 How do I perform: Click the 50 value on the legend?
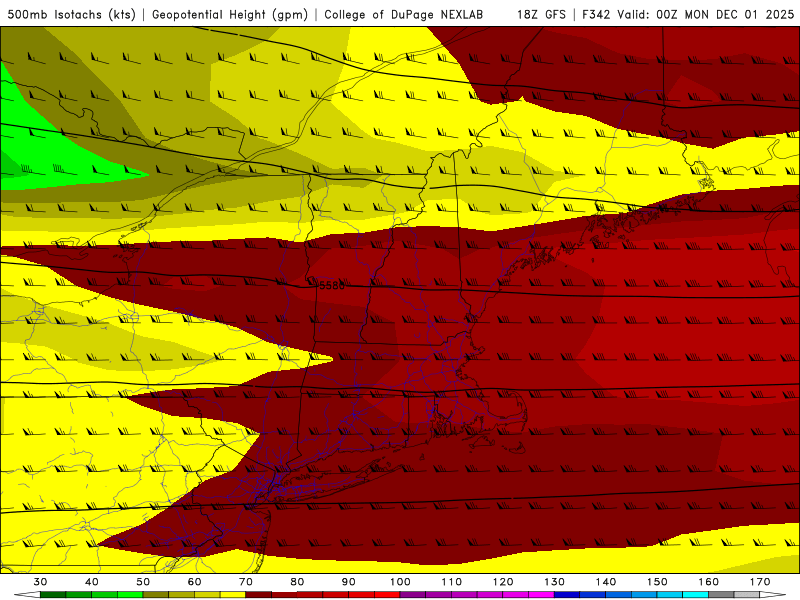(143, 582)
